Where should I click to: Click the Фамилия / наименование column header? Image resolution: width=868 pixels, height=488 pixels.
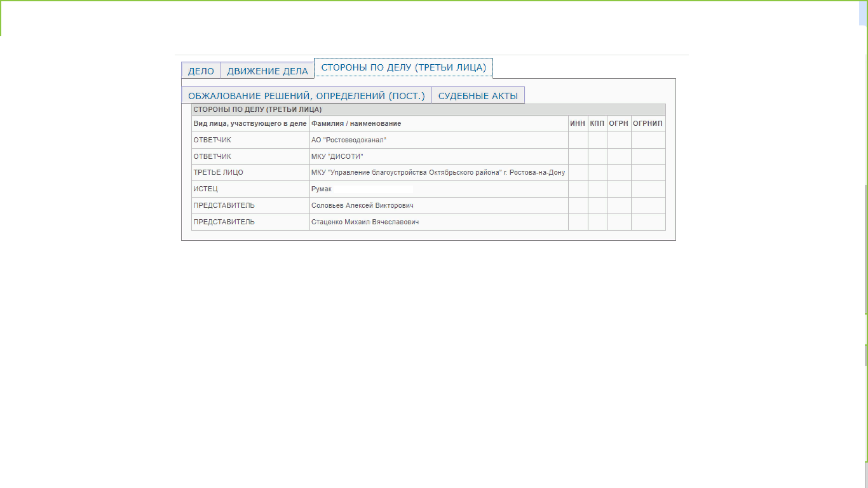356,123
